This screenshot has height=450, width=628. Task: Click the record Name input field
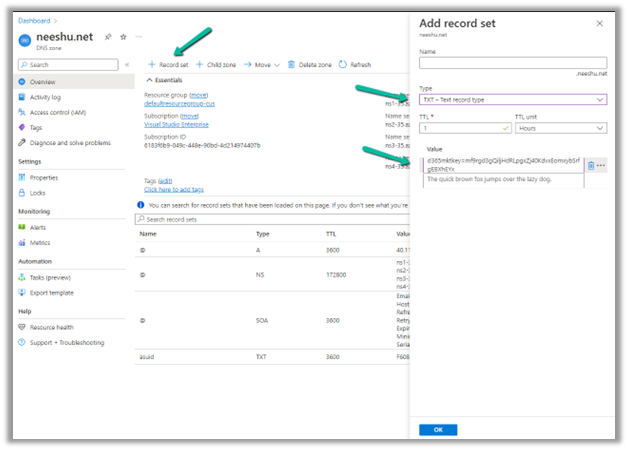[512, 63]
